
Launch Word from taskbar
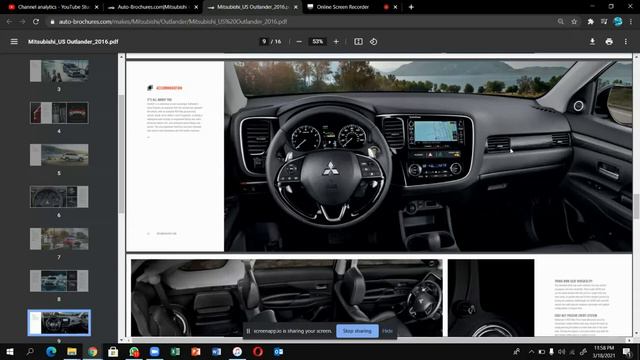point(216,351)
